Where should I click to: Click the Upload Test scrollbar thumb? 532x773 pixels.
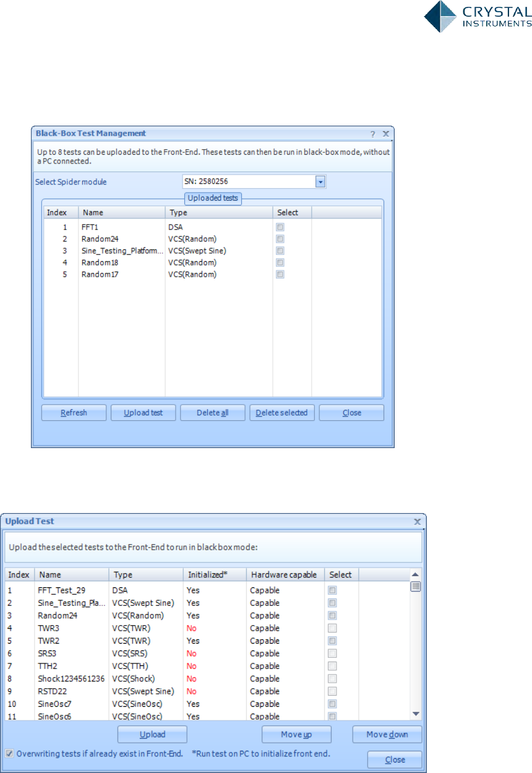click(416, 586)
